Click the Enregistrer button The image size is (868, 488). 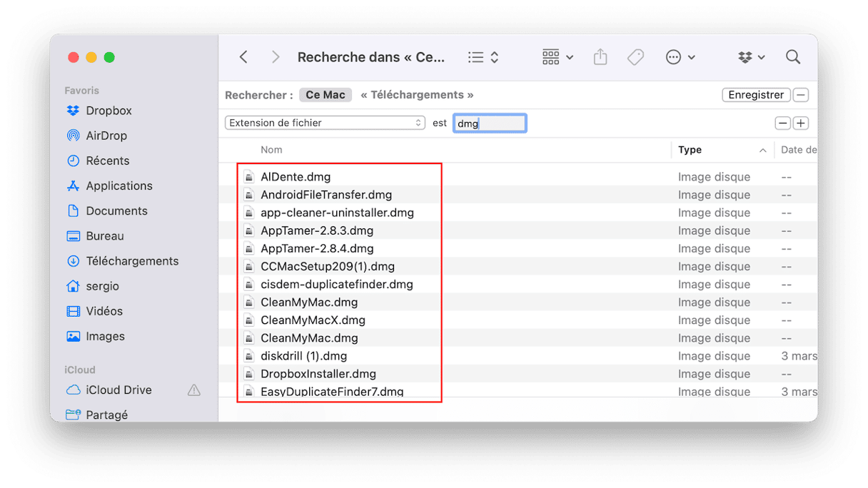click(x=755, y=95)
